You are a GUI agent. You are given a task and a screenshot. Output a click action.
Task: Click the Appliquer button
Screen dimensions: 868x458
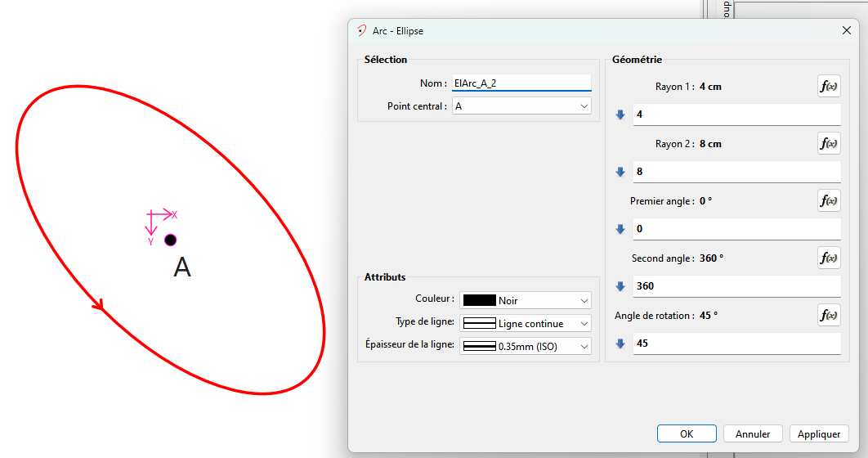pyautogui.click(x=819, y=433)
